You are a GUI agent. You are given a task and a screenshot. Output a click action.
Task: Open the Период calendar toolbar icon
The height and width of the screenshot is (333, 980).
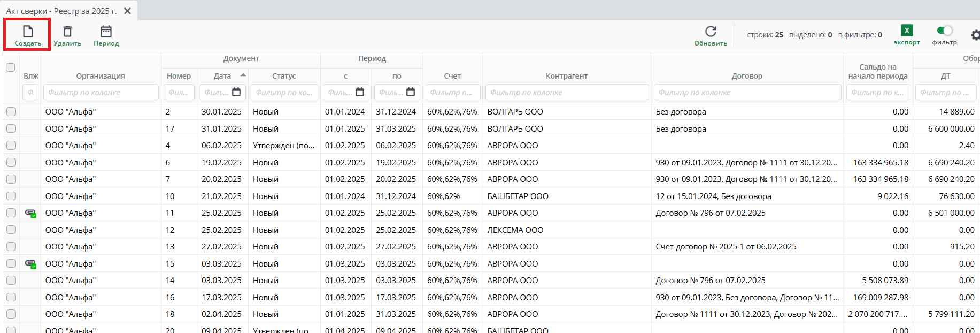click(x=106, y=32)
